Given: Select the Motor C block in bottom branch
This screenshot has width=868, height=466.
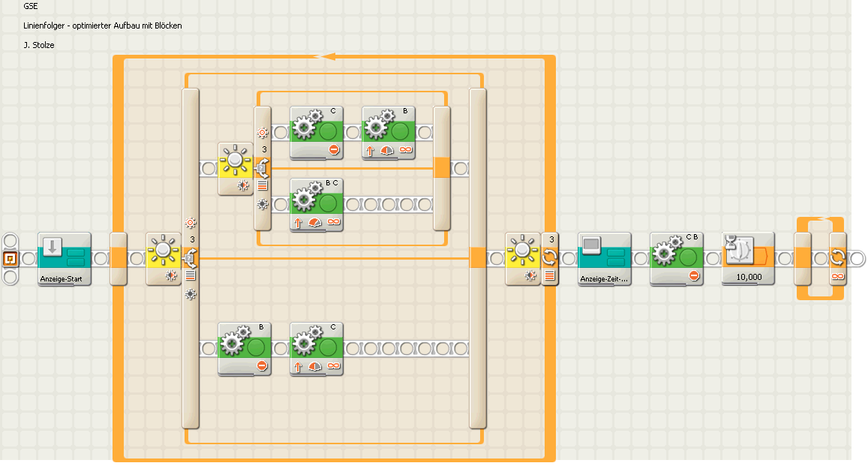Looking at the screenshot, I should coord(316,347).
